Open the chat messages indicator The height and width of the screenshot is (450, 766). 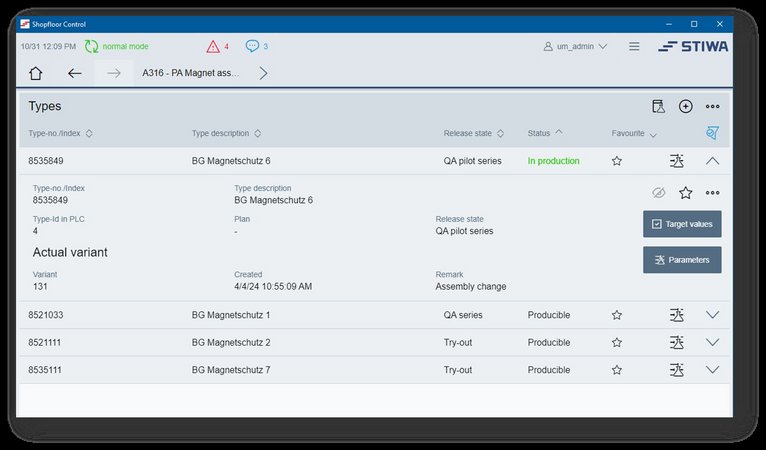(257, 46)
